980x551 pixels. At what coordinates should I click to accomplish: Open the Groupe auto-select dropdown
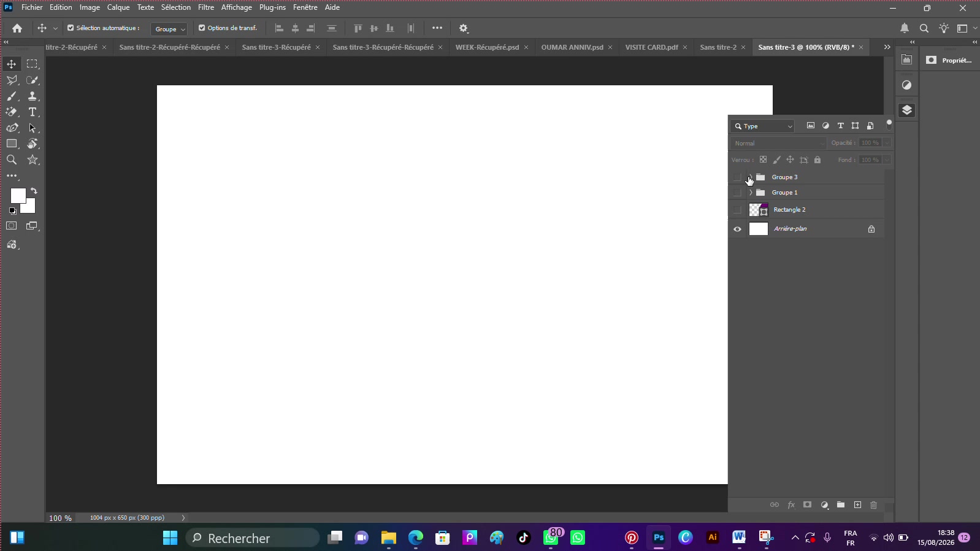coord(169,29)
